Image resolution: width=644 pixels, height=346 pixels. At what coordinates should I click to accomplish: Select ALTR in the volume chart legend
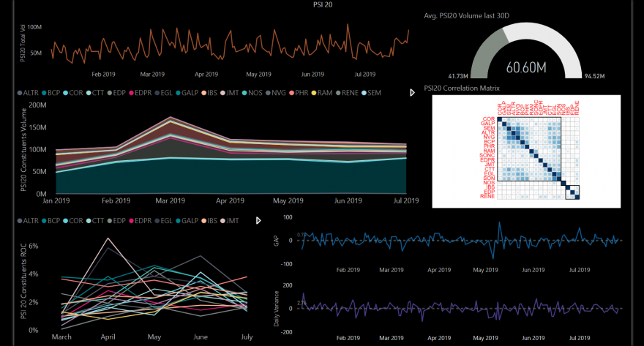28,93
